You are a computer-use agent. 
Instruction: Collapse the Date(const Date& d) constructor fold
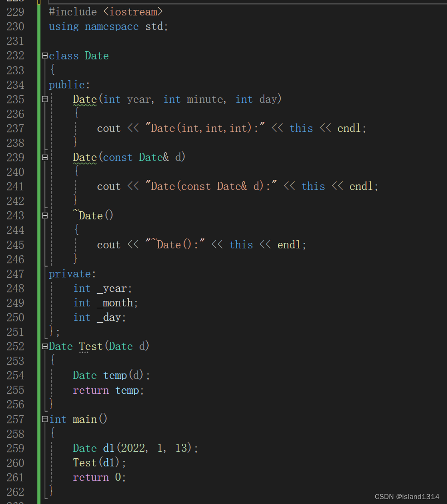tap(45, 158)
